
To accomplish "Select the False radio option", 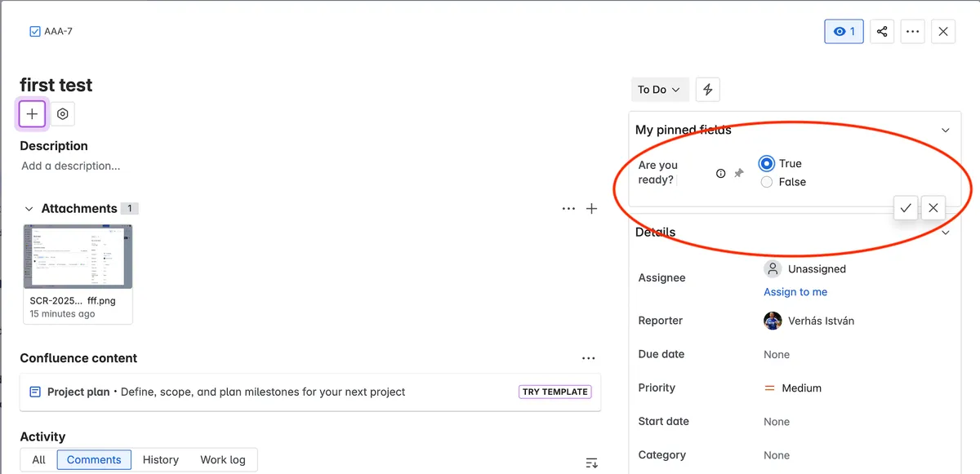I will [x=766, y=182].
